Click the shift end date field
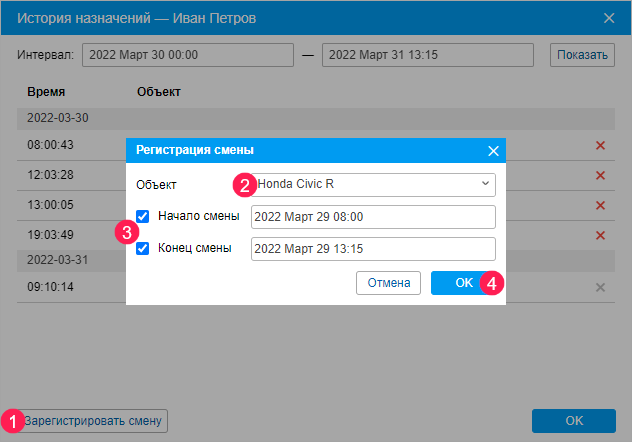Viewport: 632px width, 442px height. 373,249
